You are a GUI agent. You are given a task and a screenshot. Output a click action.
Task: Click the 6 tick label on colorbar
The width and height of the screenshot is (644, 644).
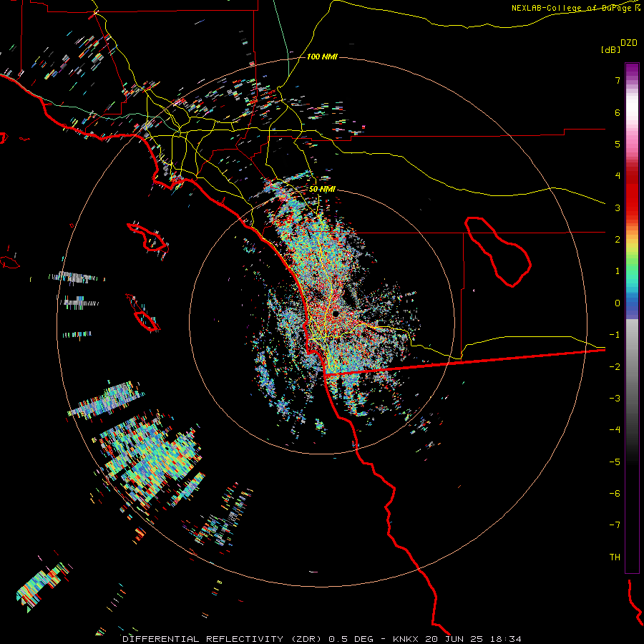pos(618,112)
